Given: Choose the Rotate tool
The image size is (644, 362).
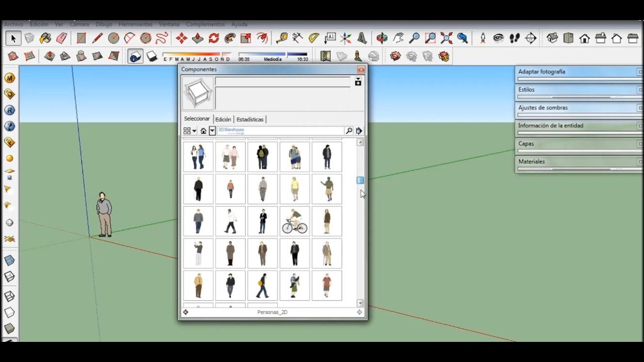Looking at the screenshot, I should coord(214,38).
